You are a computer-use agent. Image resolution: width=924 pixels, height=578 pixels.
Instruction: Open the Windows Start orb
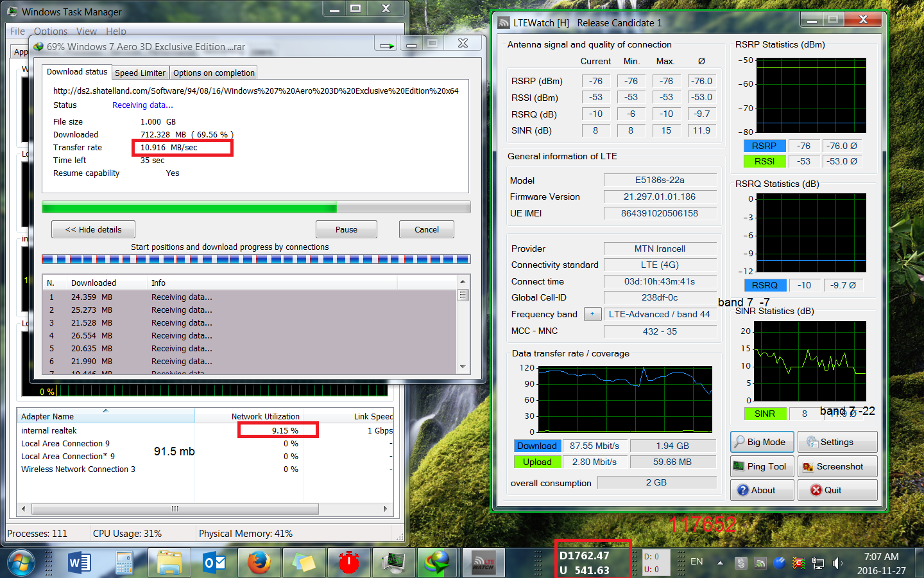tap(21, 563)
